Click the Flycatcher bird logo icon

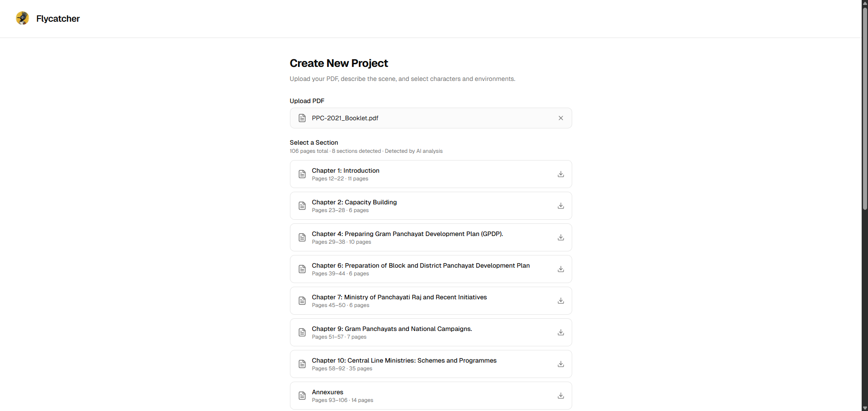point(22,18)
